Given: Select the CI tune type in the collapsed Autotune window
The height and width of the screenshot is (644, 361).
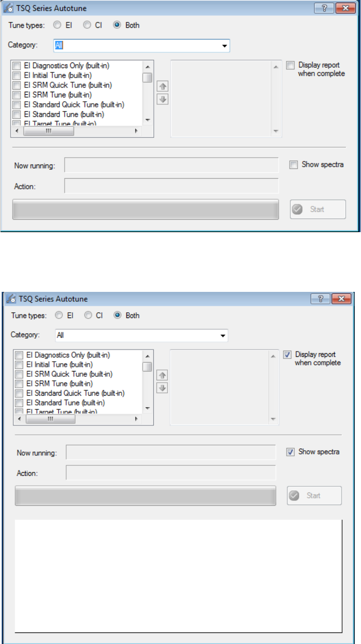Looking at the screenshot, I should coord(87,25).
